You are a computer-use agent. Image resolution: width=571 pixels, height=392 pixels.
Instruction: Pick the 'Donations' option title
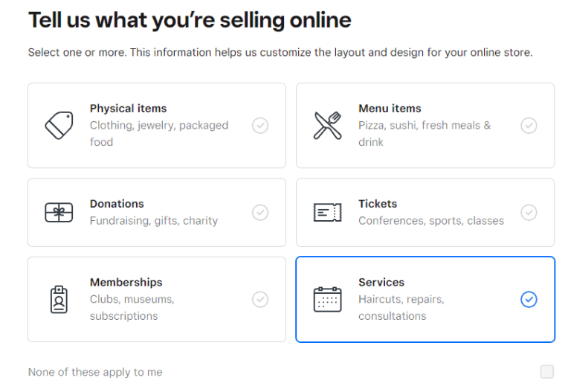click(x=117, y=204)
